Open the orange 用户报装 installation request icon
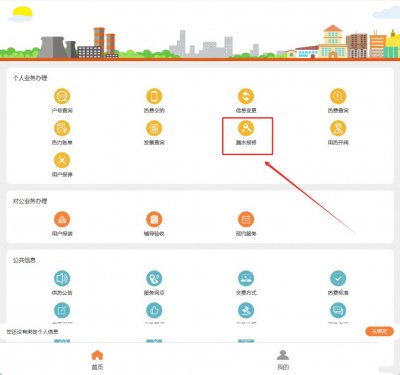The height and width of the screenshot is (375, 400). pos(62,219)
